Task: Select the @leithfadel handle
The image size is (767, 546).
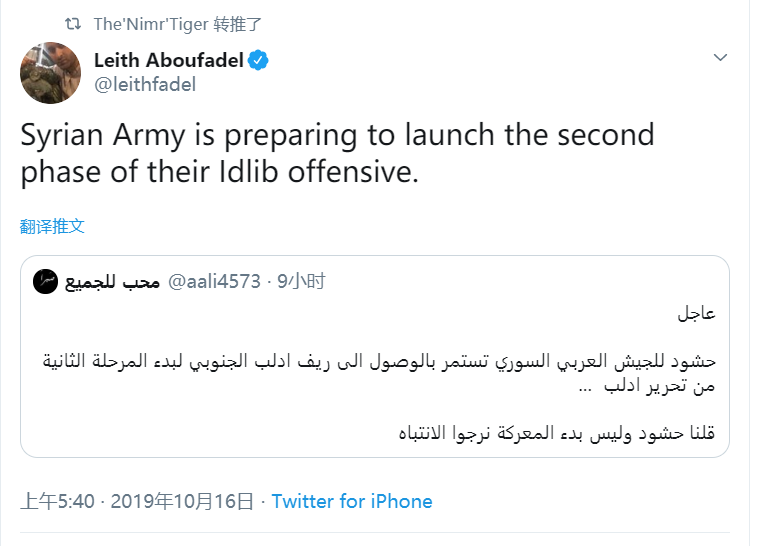Action: point(144,84)
